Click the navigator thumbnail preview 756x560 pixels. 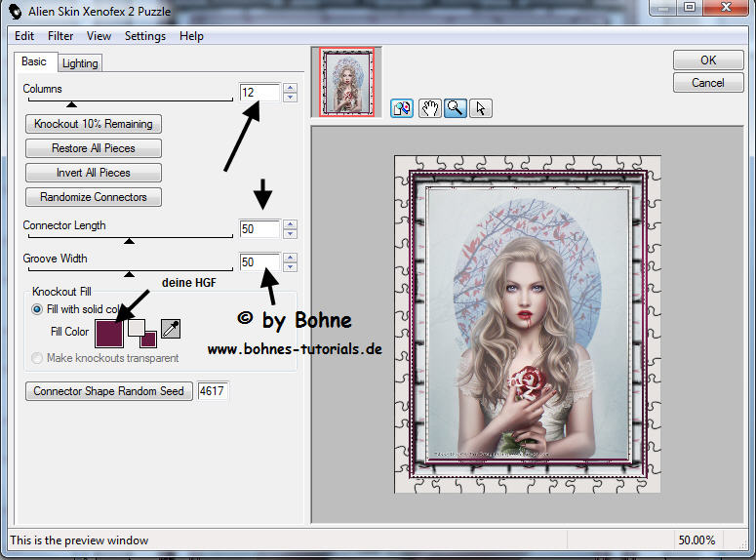point(346,82)
